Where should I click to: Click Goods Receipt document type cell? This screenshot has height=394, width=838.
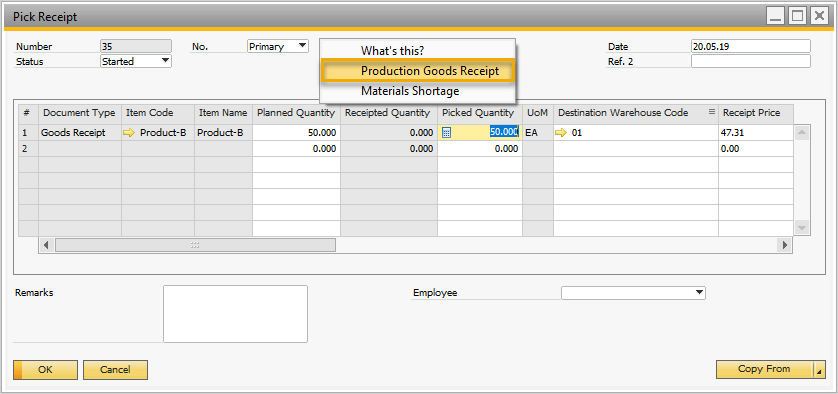[x=80, y=133]
